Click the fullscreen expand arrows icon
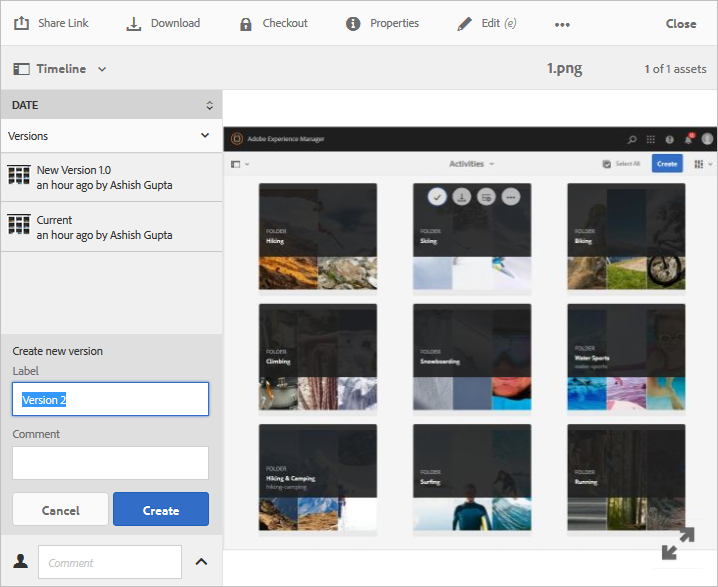This screenshot has width=718, height=587. coord(677,544)
